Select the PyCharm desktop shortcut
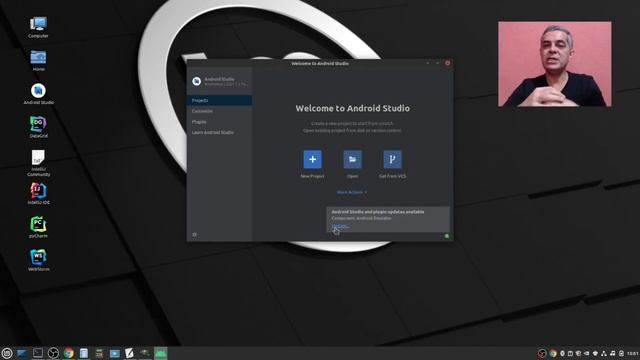 tap(38, 227)
